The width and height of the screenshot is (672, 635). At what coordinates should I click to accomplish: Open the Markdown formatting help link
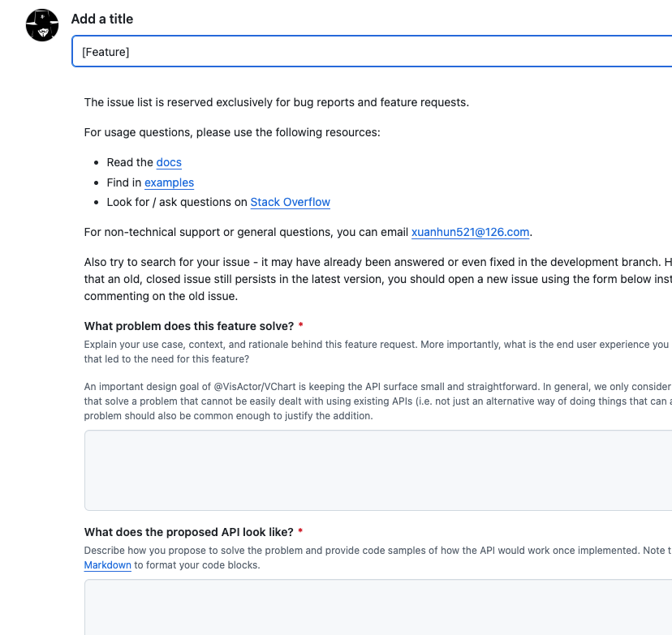[107, 564]
